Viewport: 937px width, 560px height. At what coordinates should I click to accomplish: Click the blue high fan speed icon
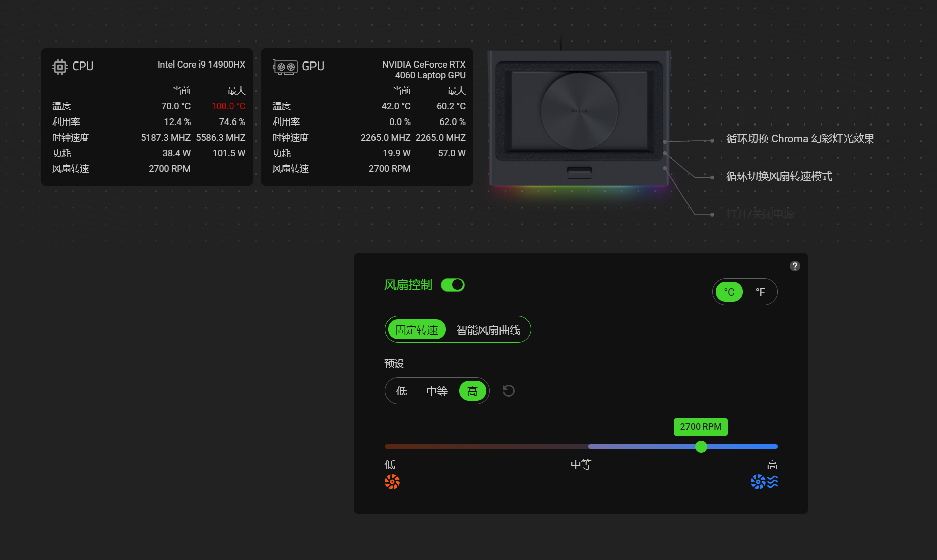pos(757,482)
